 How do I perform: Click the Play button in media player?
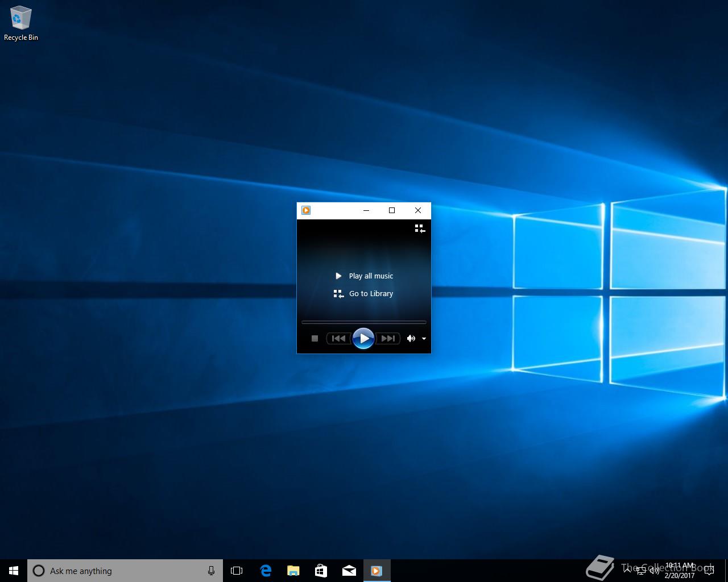pyautogui.click(x=363, y=338)
